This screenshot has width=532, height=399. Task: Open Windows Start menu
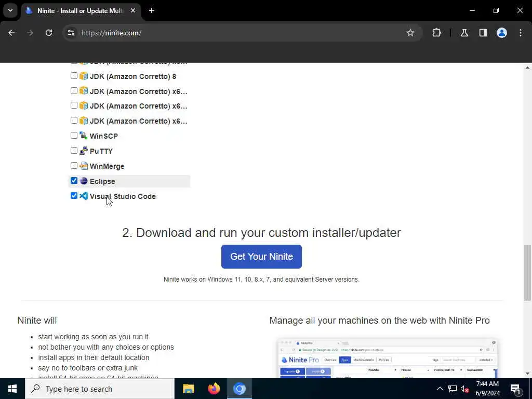12,389
